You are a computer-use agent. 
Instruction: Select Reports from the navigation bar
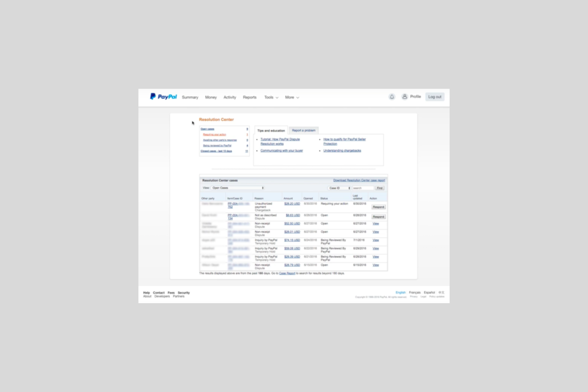pos(249,97)
